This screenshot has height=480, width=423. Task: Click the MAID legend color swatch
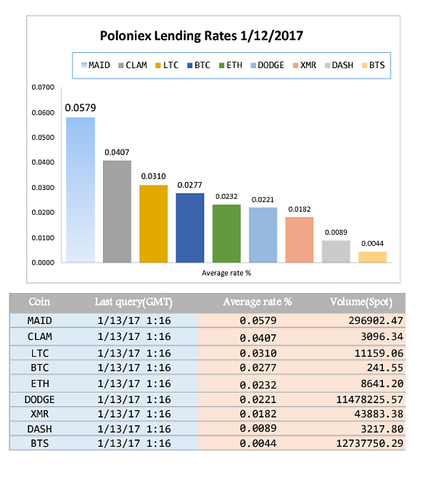(x=84, y=65)
